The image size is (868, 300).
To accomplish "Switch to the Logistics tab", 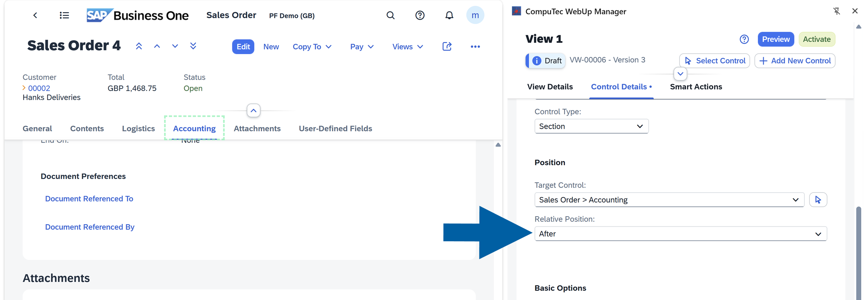I will tap(138, 128).
